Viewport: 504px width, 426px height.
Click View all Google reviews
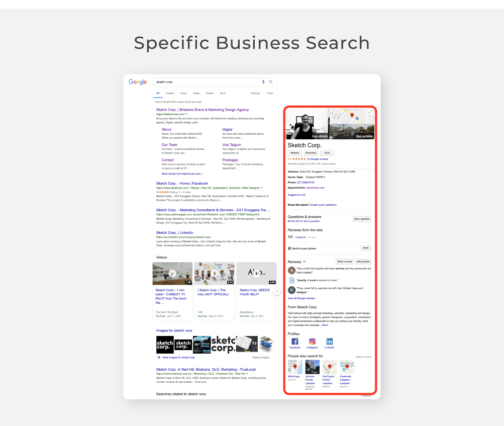point(301,298)
